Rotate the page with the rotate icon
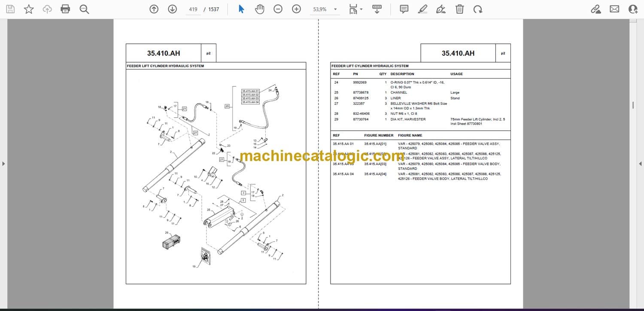The height and width of the screenshot is (311, 644). point(478,9)
